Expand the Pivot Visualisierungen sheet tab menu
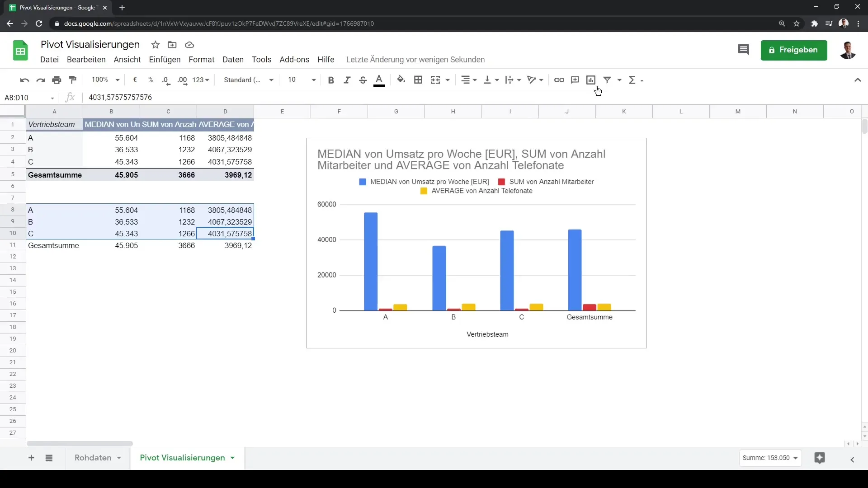The height and width of the screenshot is (488, 868). tap(232, 458)
